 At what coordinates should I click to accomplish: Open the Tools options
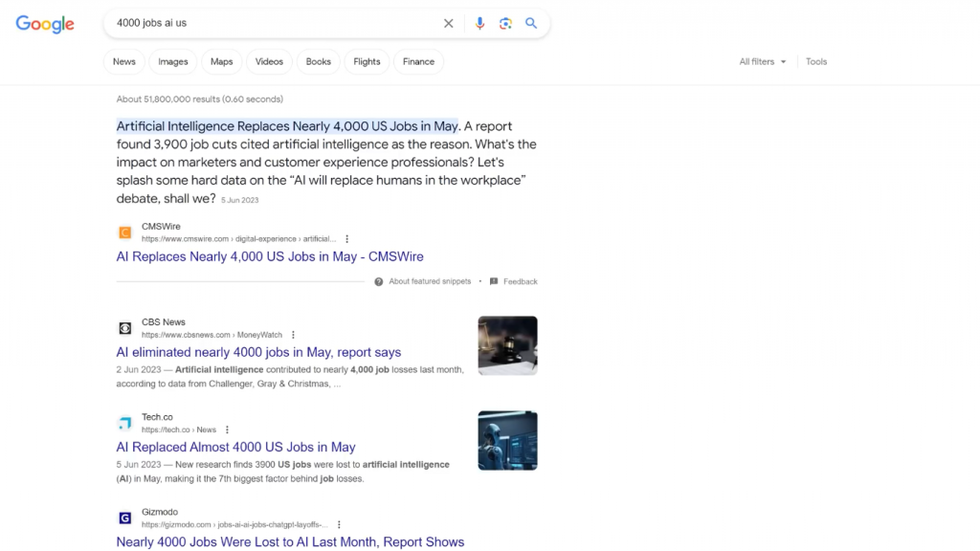pos(816,62)
